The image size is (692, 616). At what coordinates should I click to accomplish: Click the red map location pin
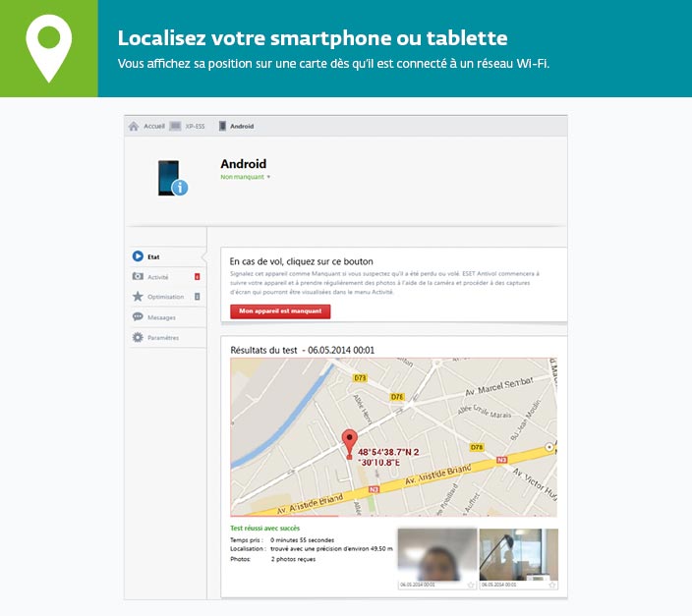[350, 443]
